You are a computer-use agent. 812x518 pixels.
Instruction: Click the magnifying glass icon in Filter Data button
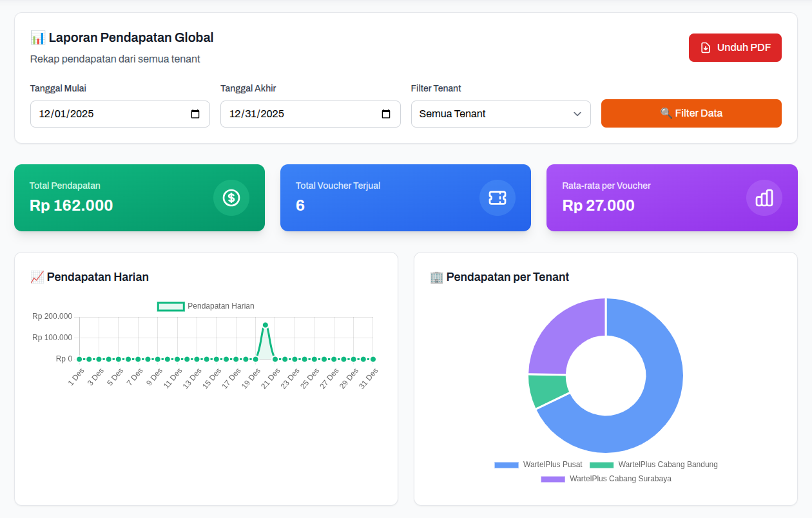tap(666, 113)
